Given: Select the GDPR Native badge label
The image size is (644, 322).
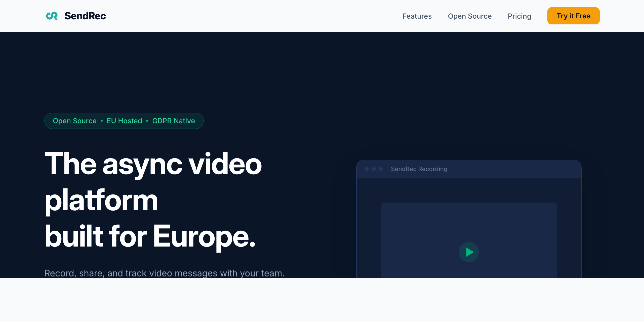Looking at the screenshot, I should [x=173, y=121].
